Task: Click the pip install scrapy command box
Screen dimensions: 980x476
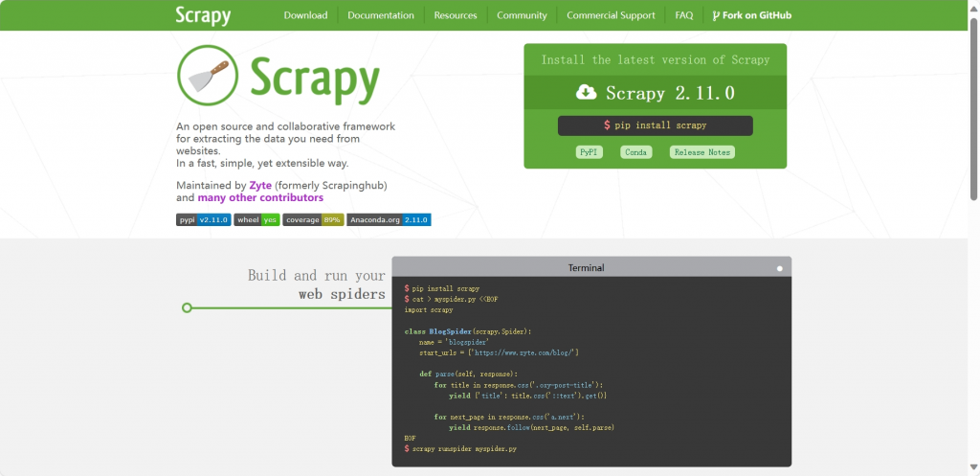Action: coord(655,125)
